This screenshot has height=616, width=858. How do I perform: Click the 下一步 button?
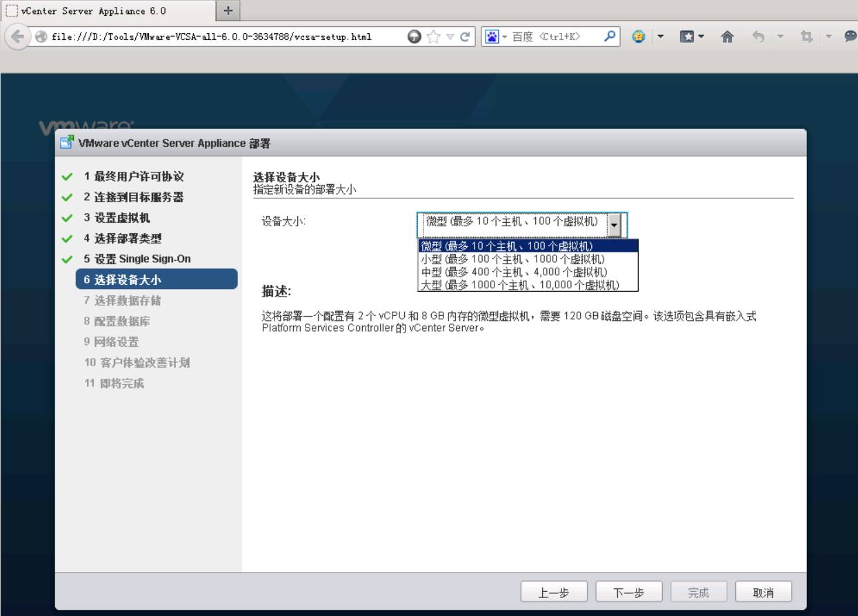[628, 592]
